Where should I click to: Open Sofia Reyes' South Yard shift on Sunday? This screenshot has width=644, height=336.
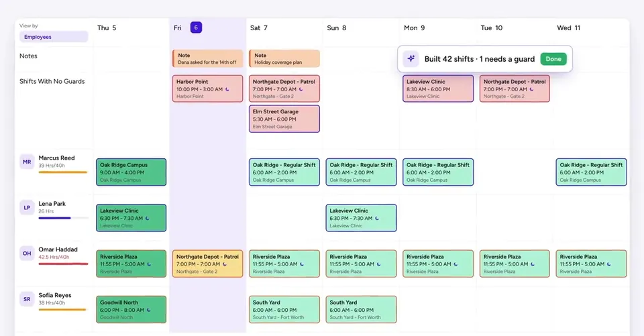361,309
